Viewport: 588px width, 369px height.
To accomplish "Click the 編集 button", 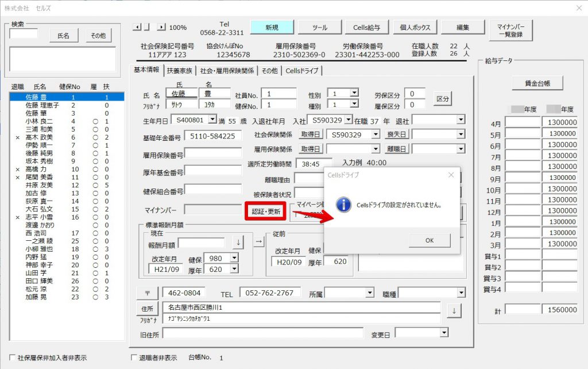I will 463,28.
